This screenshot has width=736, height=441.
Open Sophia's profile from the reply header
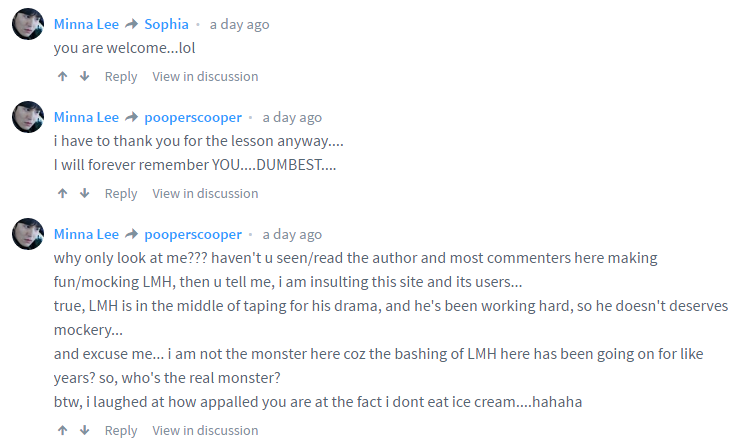click(x=166, y=24)
